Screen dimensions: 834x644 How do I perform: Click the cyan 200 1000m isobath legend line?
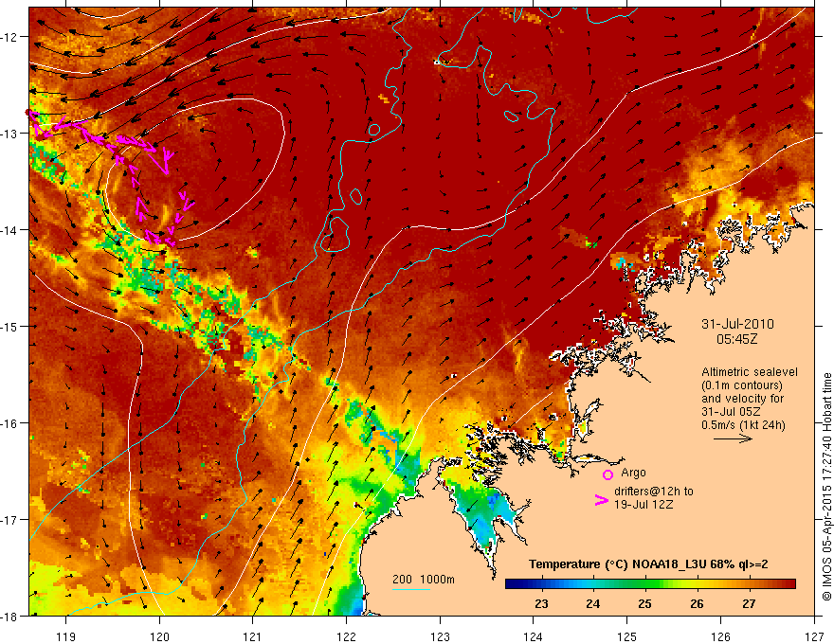point(411,589)
